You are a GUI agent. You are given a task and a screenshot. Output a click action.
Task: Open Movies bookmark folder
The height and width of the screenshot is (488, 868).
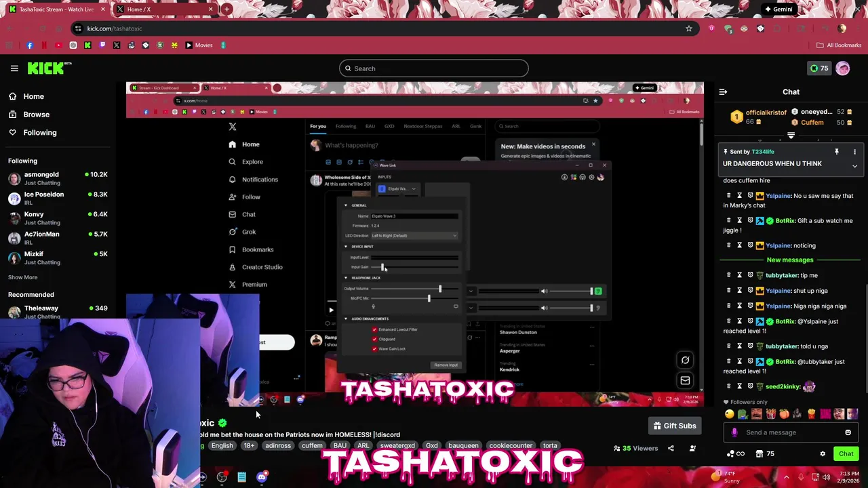[199, 45]
